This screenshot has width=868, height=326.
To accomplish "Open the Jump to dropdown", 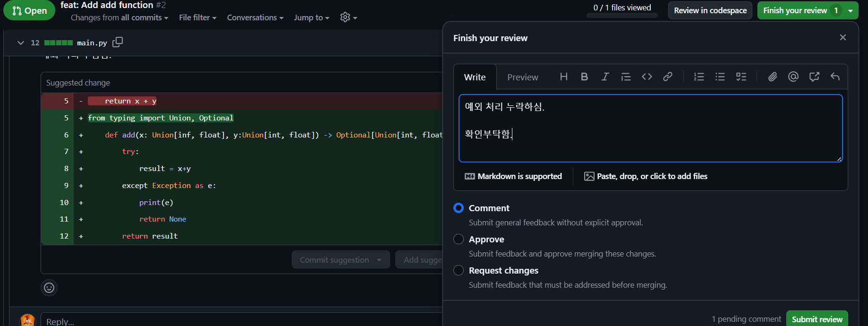I will (x=311, y=17).
